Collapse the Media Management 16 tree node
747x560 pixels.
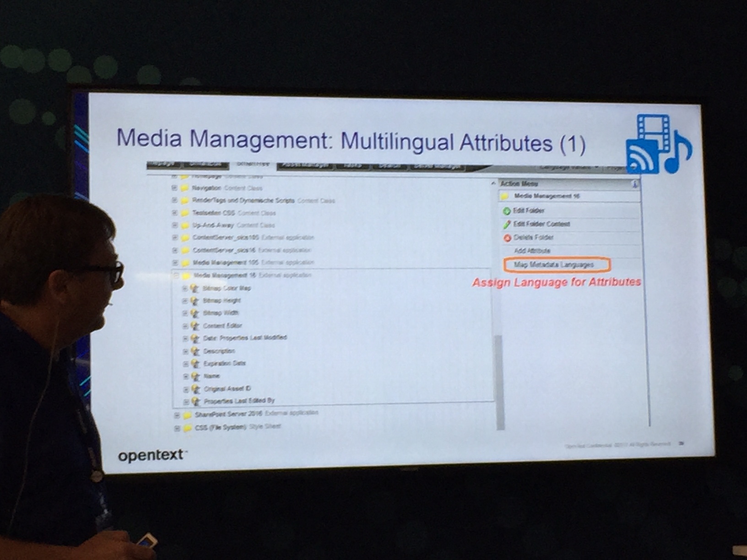pos(176,275)
